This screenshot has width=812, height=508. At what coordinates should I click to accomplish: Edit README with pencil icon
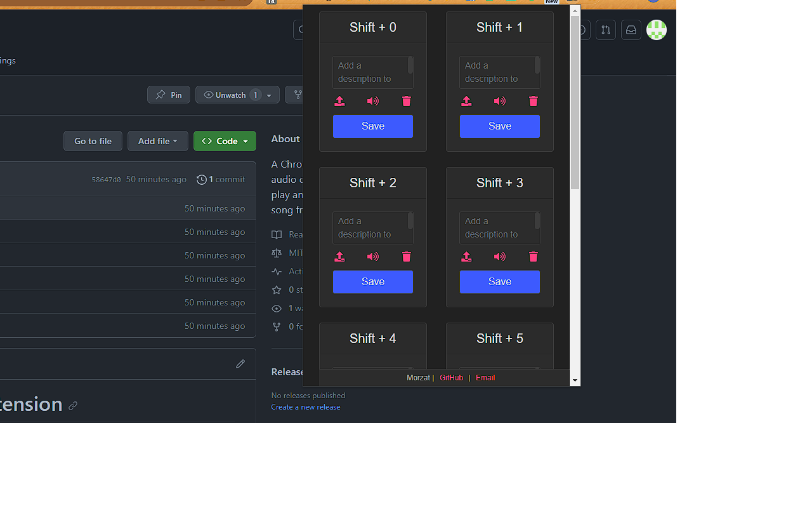point(240,364)
